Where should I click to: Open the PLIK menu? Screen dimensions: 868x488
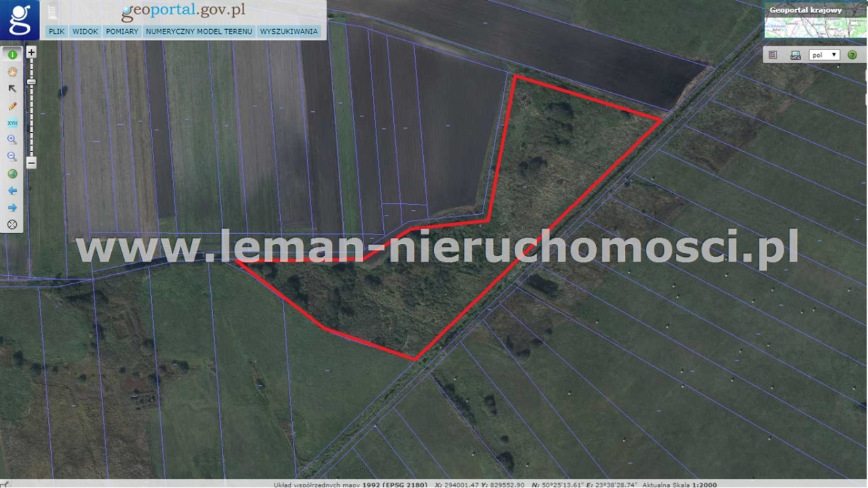click(56, 31)
